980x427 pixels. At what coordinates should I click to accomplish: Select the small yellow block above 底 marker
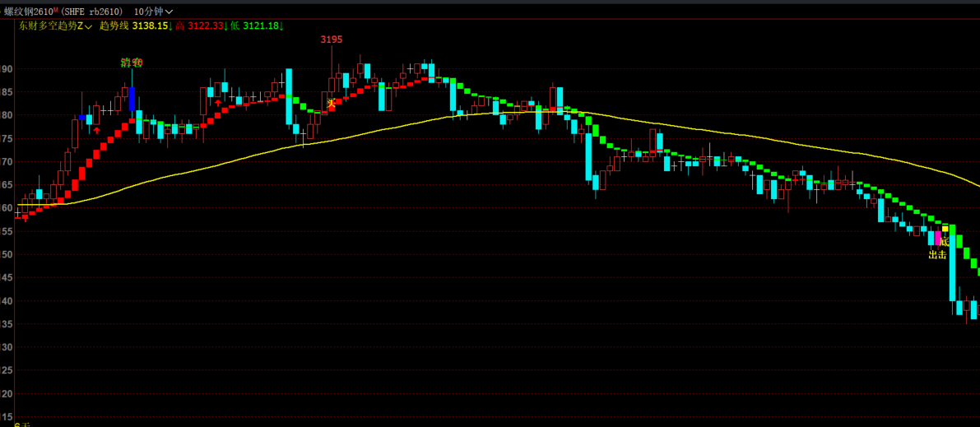click(x=945, y=229)
